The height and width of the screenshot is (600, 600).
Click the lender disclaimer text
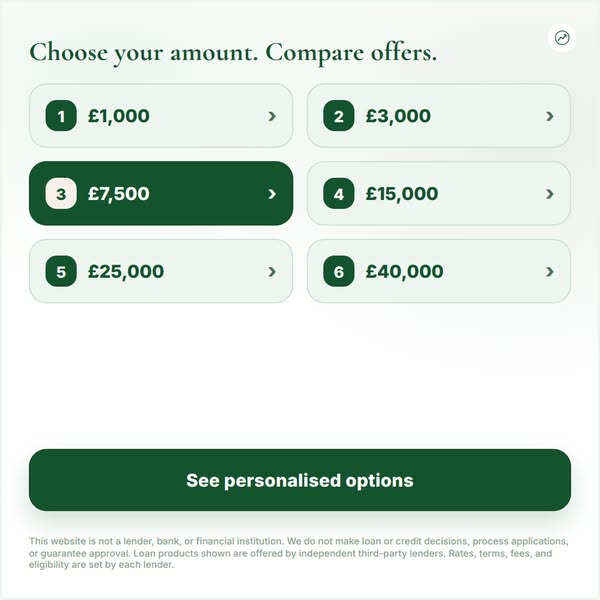click(x=299, y=553)
